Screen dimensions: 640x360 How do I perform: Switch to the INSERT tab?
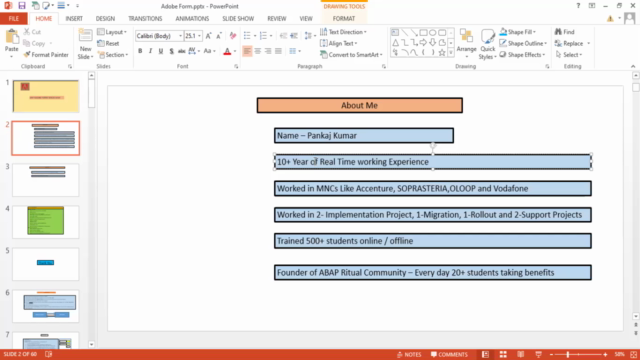click(74, 18)
